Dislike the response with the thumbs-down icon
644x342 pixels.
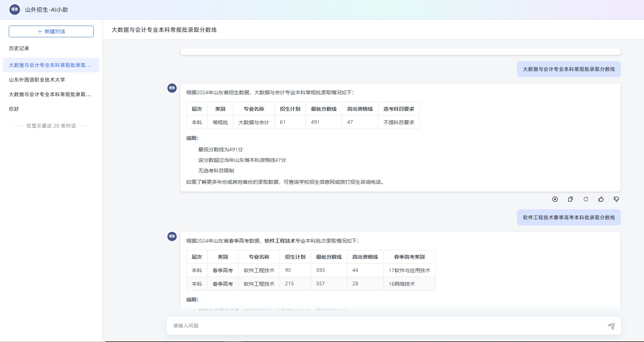617,199
